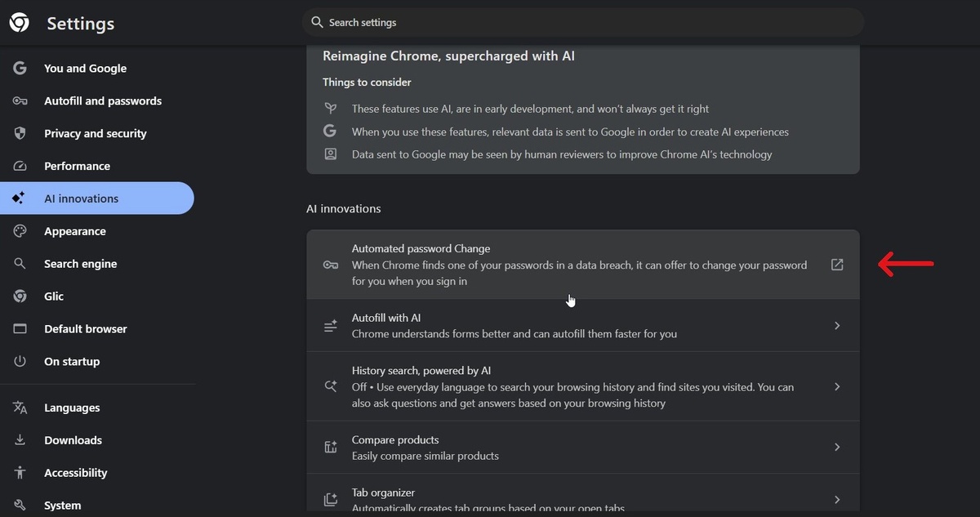Click the On startup power icon
Image resolution: width=980 pixels, height=517 pixels.
(x=20, y=361)
